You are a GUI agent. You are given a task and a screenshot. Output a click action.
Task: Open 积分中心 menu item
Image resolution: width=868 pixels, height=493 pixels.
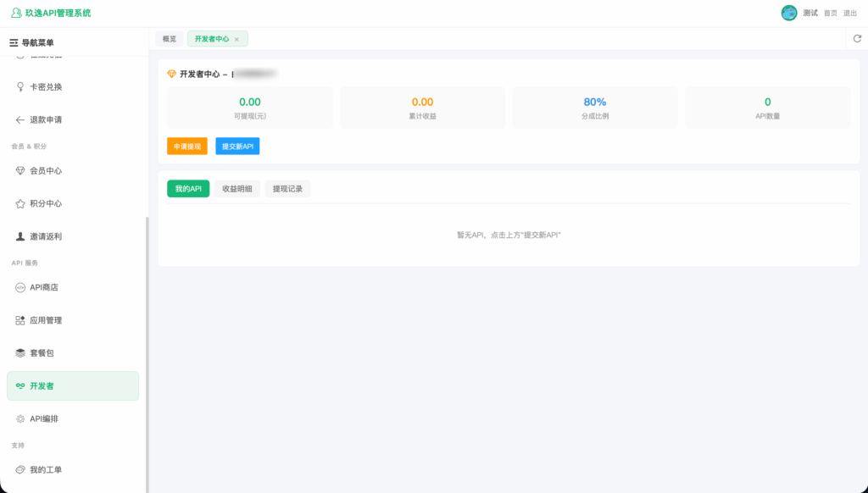pyautogui.click(x=73, y=203)
